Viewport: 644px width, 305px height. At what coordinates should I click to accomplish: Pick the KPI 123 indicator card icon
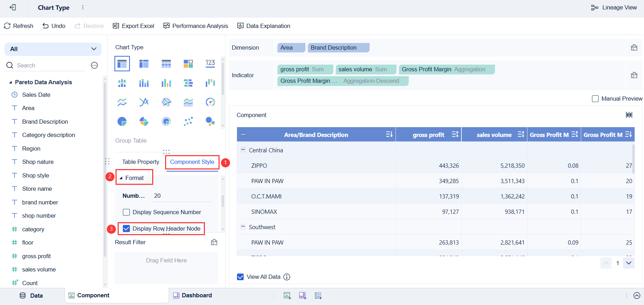210,63
